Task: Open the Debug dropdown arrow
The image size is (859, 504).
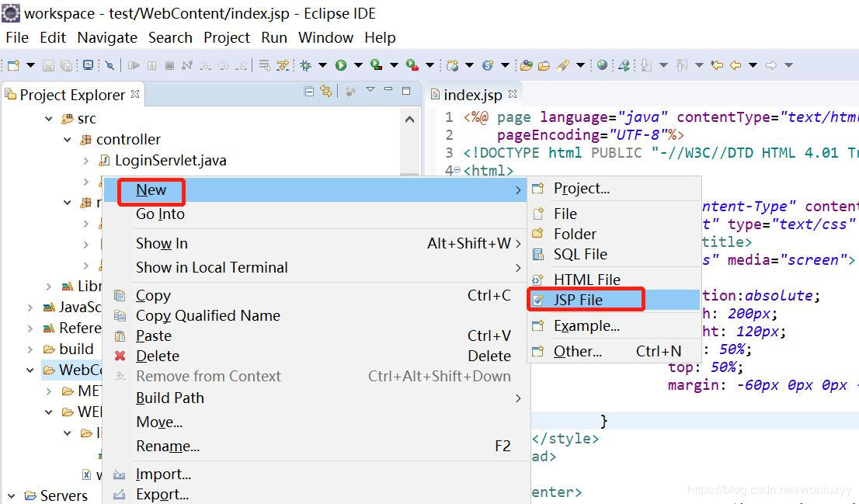Action: [x=322, y=65]
